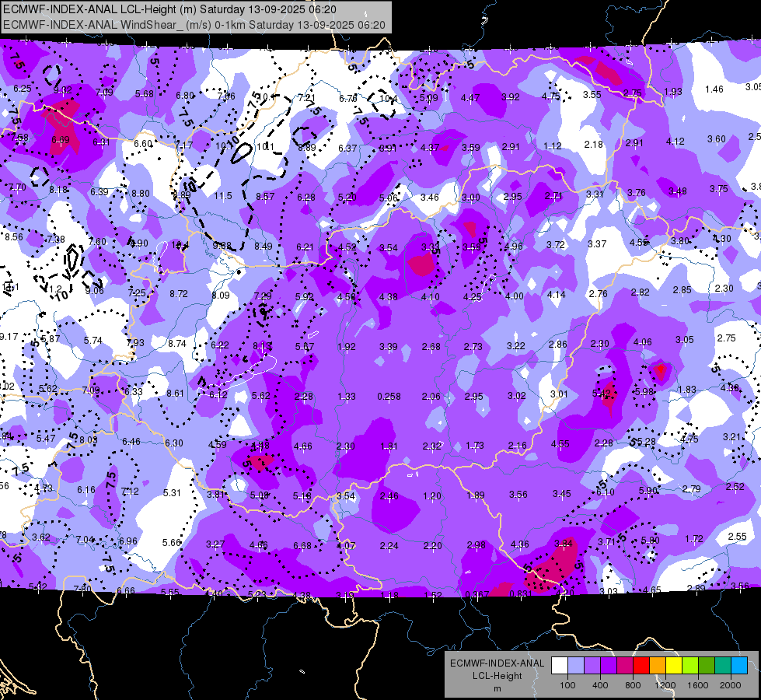Click the number 8.13 on the map

point(262,345)
